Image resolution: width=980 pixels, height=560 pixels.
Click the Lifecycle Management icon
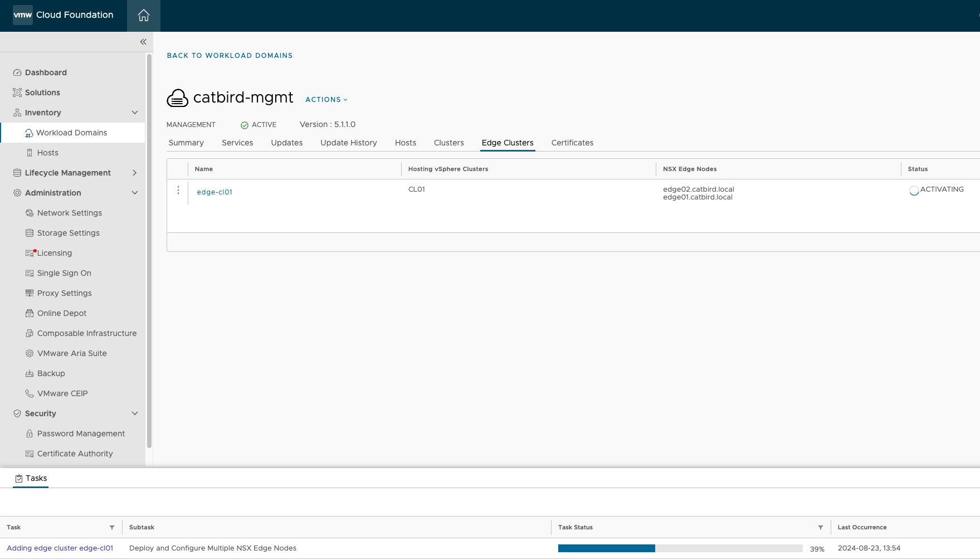point(17,173)
